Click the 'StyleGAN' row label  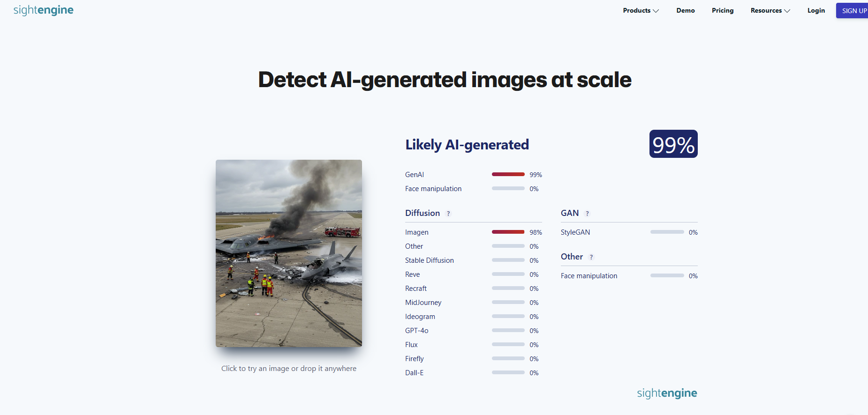pyautogui.click(x=575, y=232)
